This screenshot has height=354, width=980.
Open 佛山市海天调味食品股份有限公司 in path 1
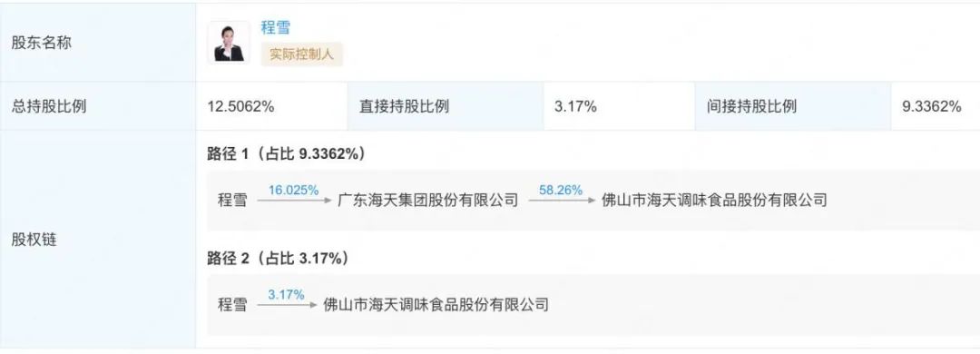(714, 200)
